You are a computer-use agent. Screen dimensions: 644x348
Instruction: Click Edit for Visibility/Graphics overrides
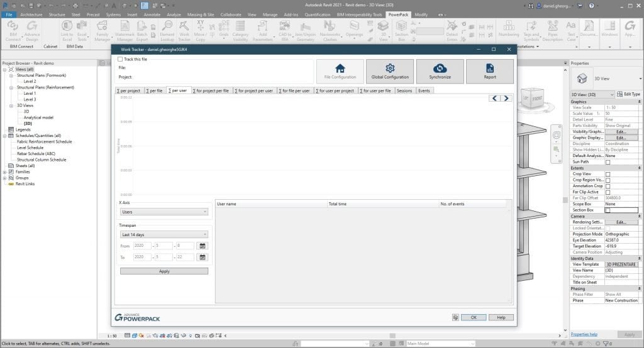(621, 132)
